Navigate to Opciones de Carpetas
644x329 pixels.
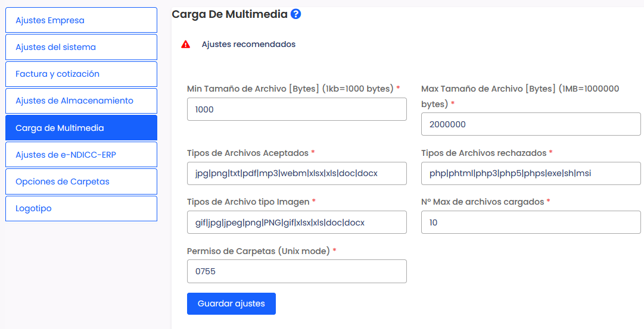point(81,181)
